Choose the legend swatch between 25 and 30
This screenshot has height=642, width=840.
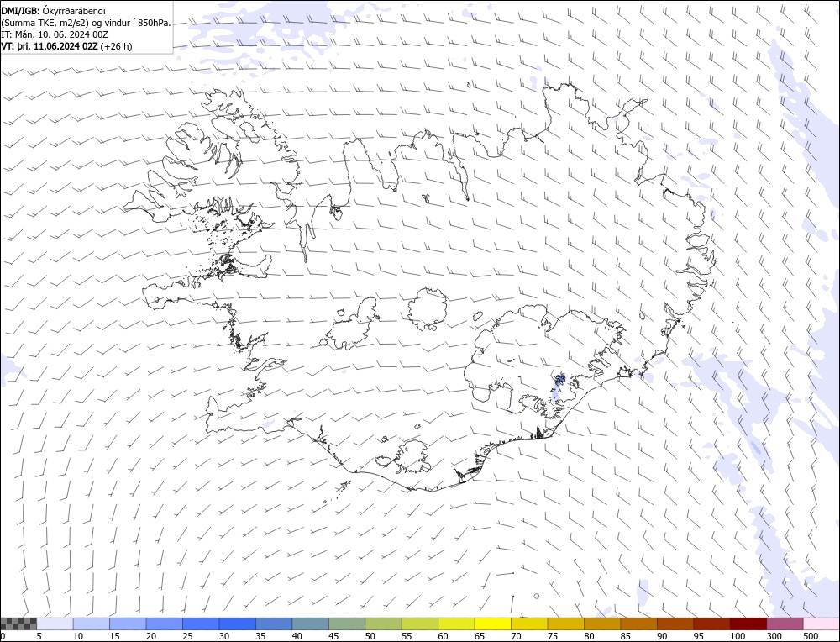[x=201, y=624]
